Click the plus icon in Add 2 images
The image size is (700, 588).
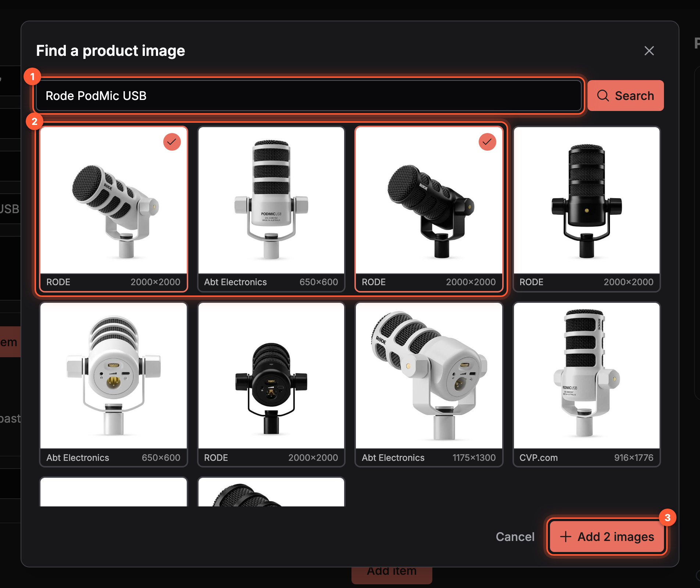pyautogui.click(x=565, y=537)
